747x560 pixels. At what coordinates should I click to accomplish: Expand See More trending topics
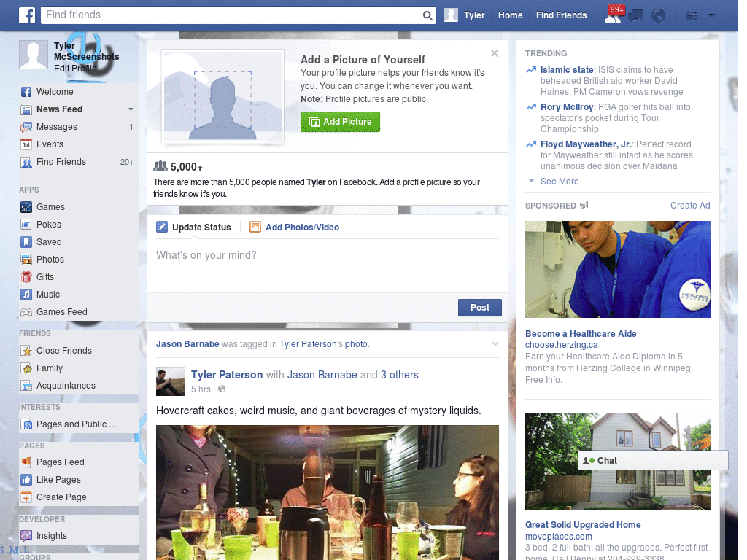click(x=560, y=182)
